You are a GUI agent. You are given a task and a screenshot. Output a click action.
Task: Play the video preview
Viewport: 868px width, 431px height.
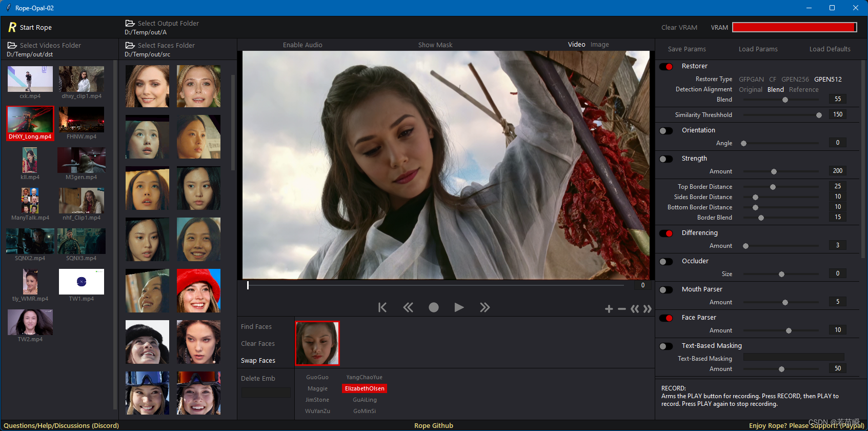coord(459,307)
